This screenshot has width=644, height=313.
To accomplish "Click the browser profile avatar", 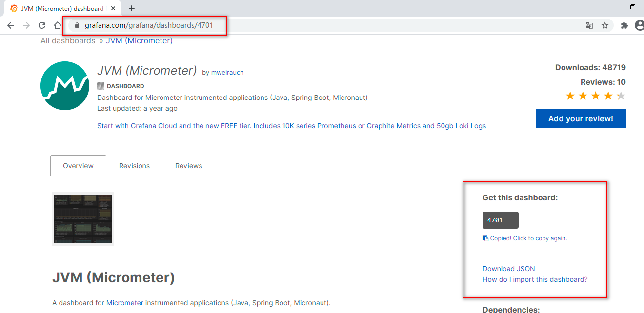I will pos(640,25).
